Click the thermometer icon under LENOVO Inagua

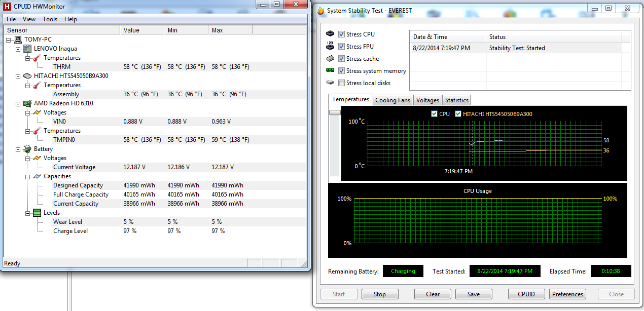coord(37,58)
